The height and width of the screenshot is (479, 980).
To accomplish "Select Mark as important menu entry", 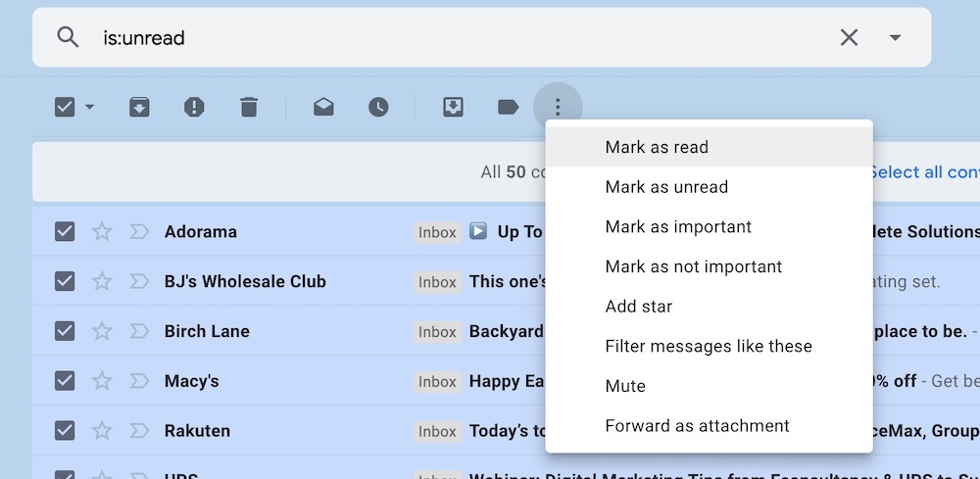I will pos(709,226).
